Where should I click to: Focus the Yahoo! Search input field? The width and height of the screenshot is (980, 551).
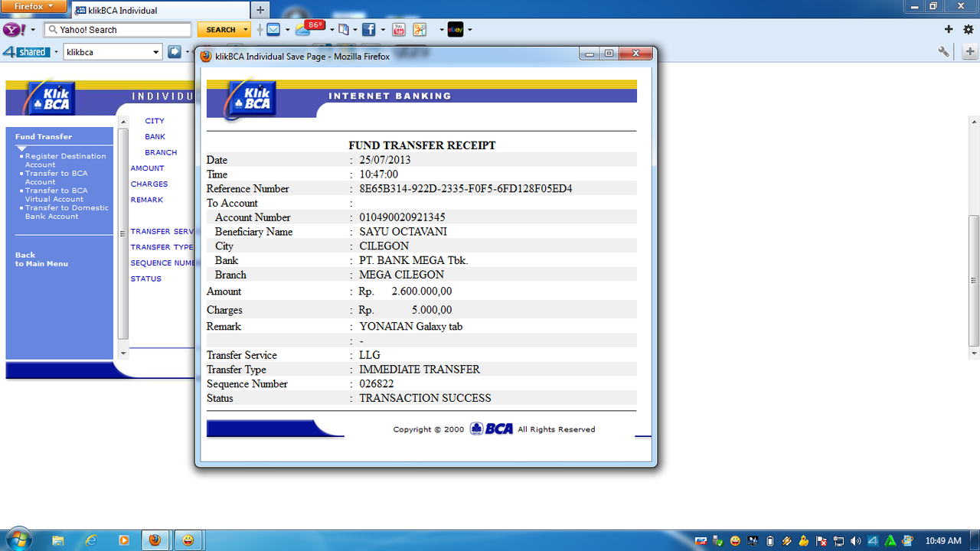117,30
